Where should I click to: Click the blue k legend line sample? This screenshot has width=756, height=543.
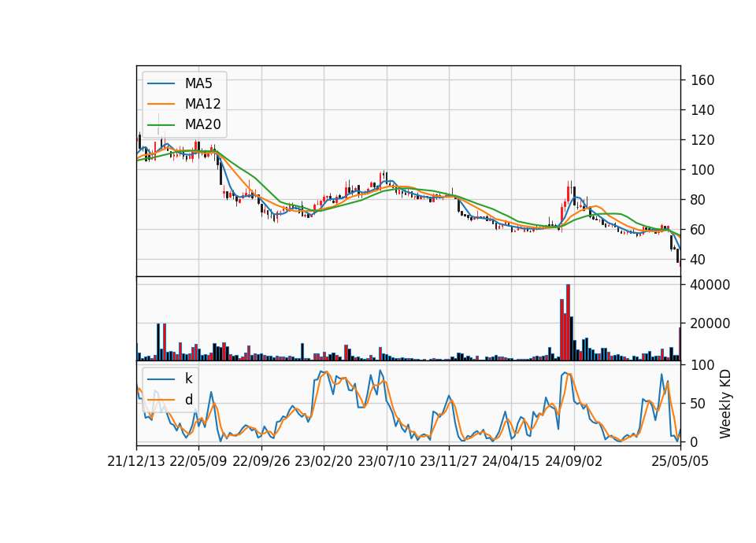161,379
